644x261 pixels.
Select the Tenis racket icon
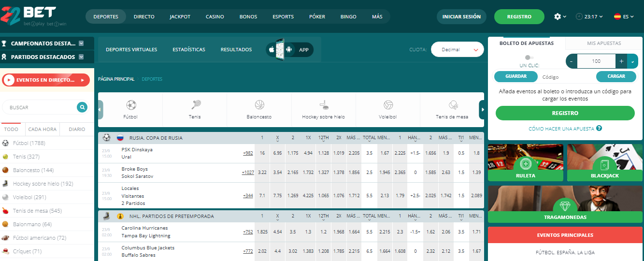(195, 105)
